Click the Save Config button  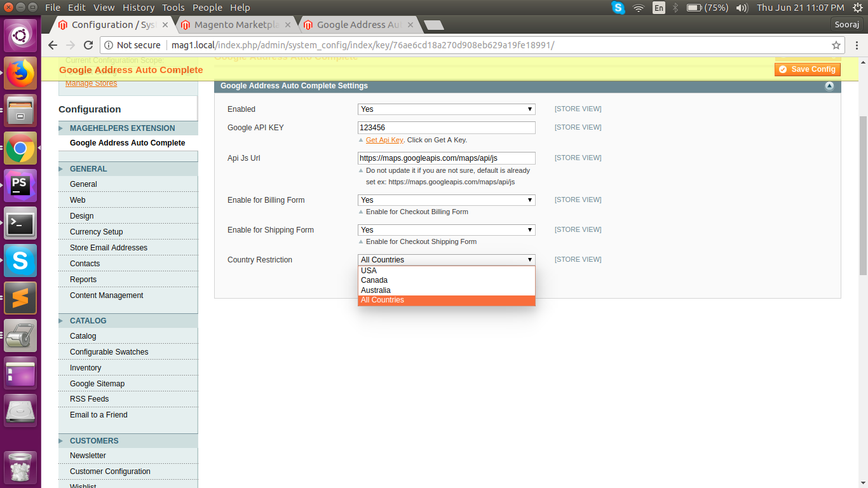click(x=808, y=69)
